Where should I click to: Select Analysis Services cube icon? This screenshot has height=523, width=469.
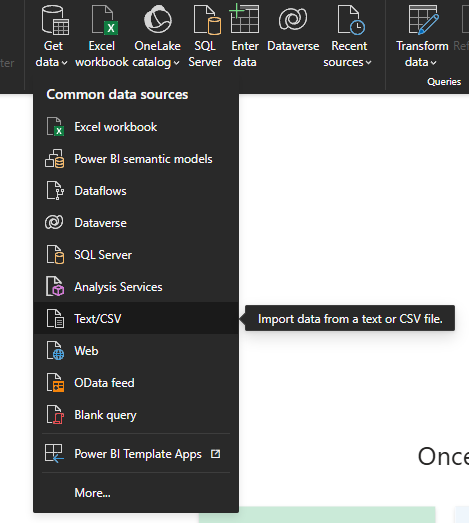click(x=55, y=287)
